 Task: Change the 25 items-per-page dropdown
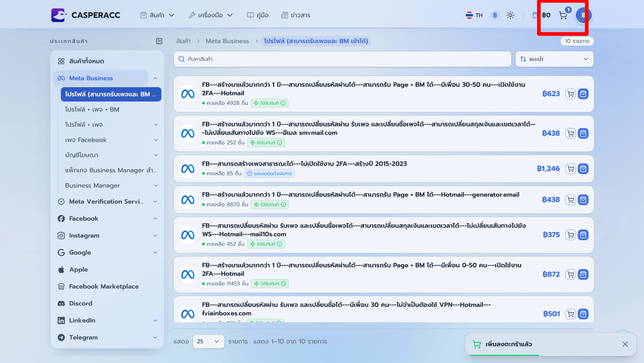[208, 341]
